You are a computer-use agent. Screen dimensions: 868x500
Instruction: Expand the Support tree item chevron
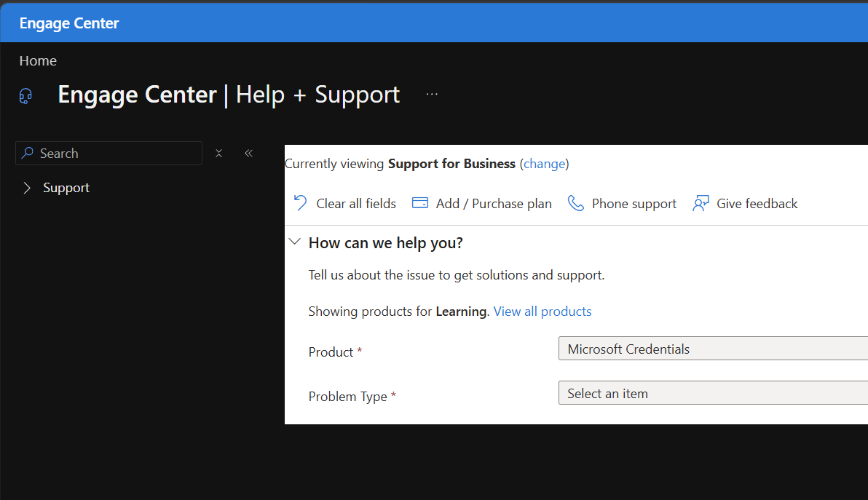26,188
